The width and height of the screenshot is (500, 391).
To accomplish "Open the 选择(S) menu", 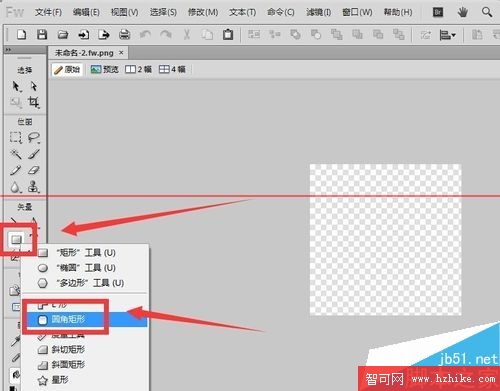I will coord(163,12).
